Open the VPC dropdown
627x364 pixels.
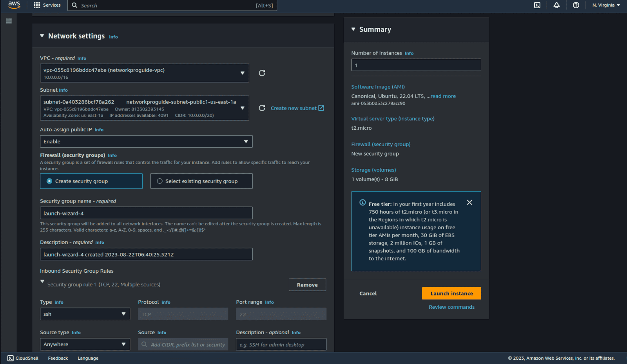[x=144, y=73]
